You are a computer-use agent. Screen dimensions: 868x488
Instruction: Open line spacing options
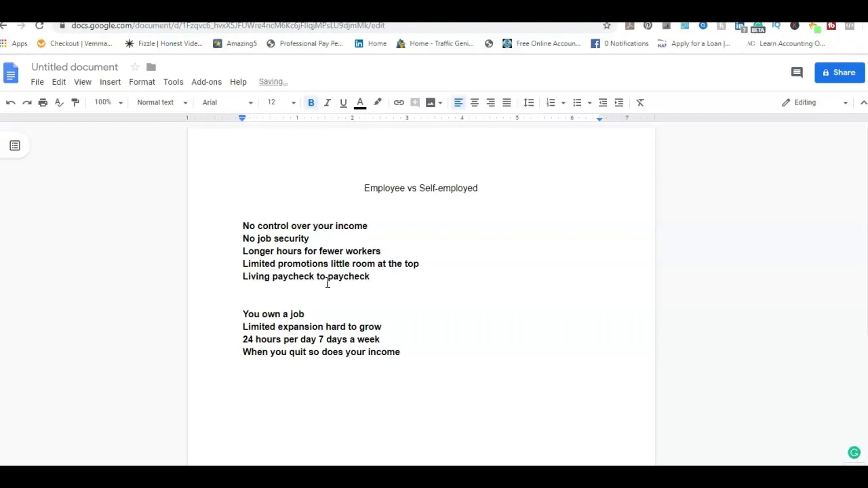point(529,102)
